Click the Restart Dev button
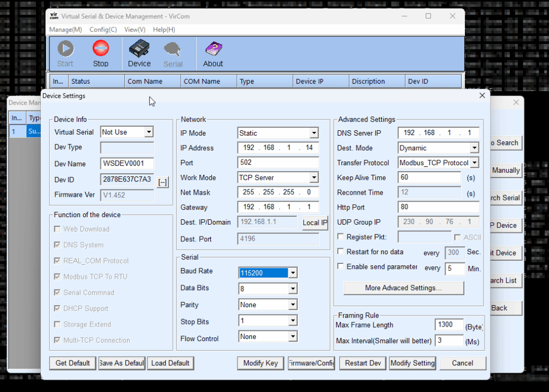The width and height of the screenshot is (549, 392). coord(363,363)
